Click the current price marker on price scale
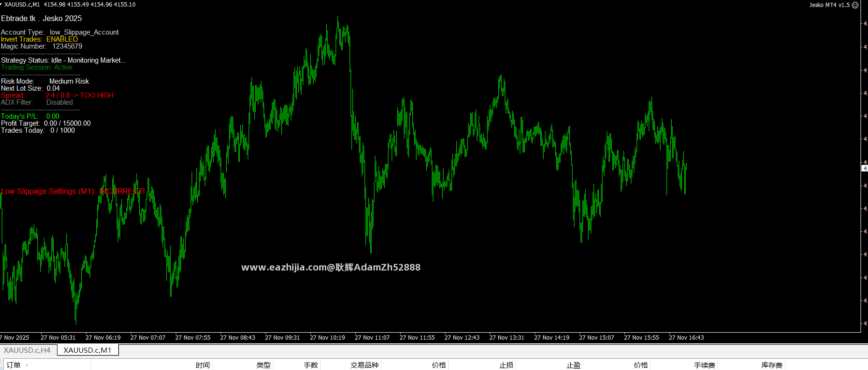 [x=865, y=168]
